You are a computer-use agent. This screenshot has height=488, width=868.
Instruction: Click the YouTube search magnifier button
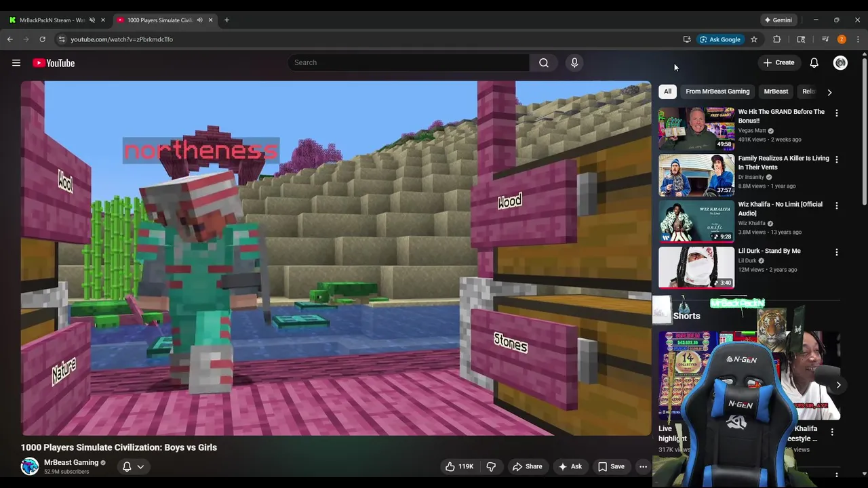coord(544,62)
